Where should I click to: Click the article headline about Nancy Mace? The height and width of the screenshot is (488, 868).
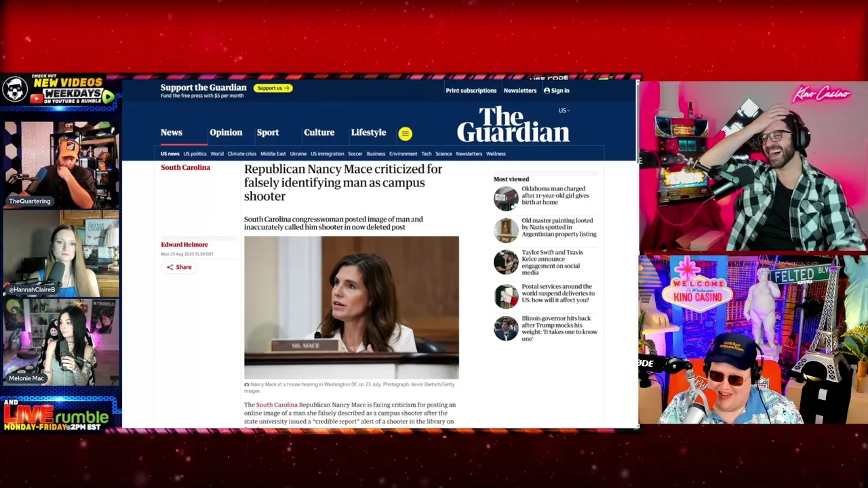(343, 182)
